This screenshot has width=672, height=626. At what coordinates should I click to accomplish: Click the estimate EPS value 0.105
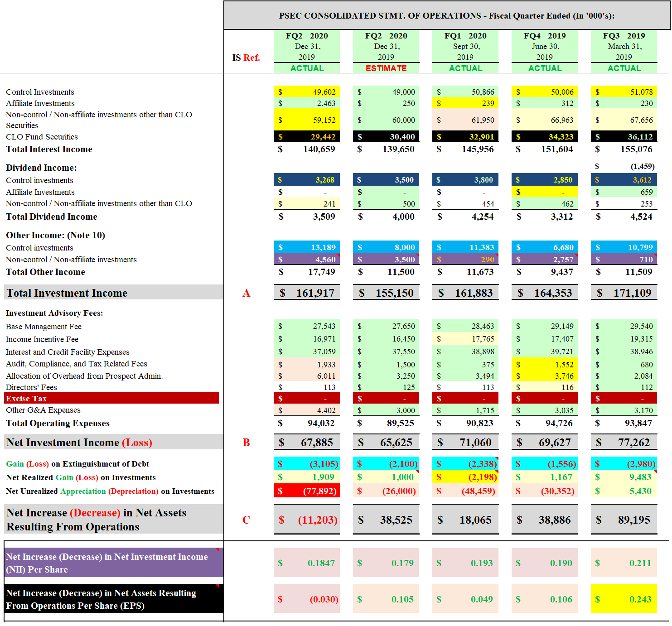click(402, 599)
